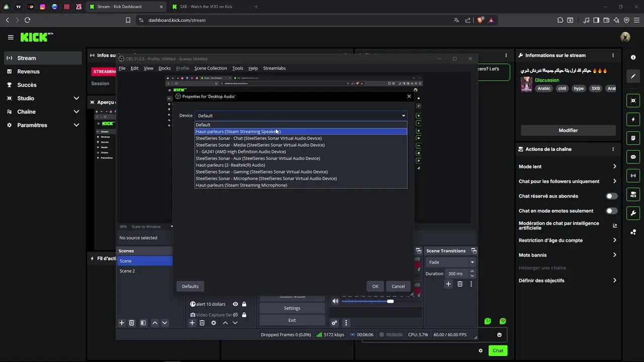
Task: Switch to 'SXB - Watch the VOD on Kick' tab
Action: click(x=206, y=7)
